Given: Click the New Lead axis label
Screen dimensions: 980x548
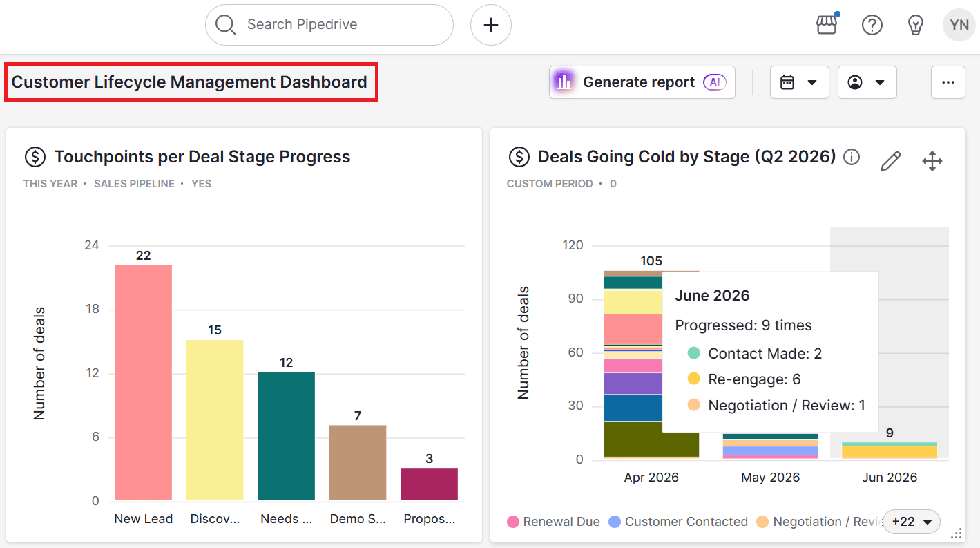Looking at the screenshot, I should coord(144,519).
